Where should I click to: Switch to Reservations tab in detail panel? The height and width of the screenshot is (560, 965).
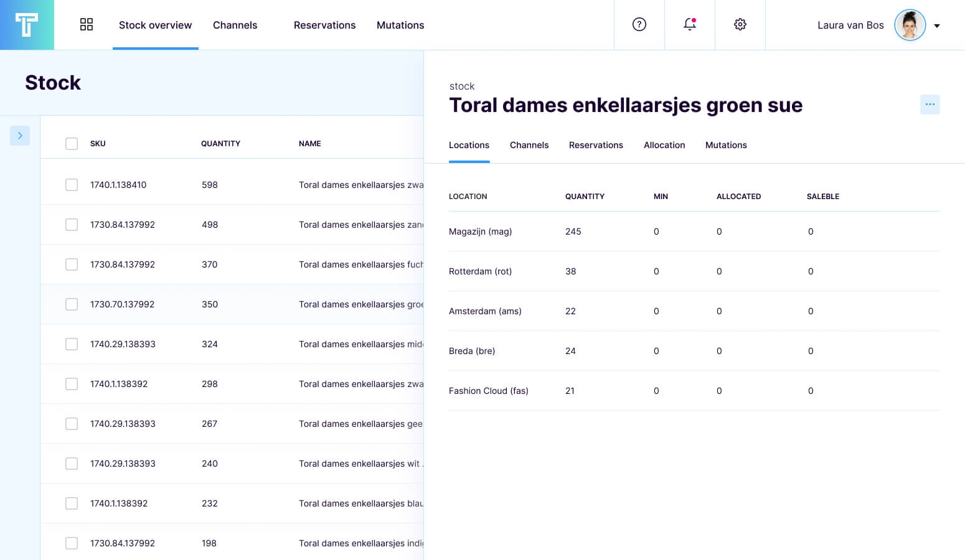tap(596, 145)
